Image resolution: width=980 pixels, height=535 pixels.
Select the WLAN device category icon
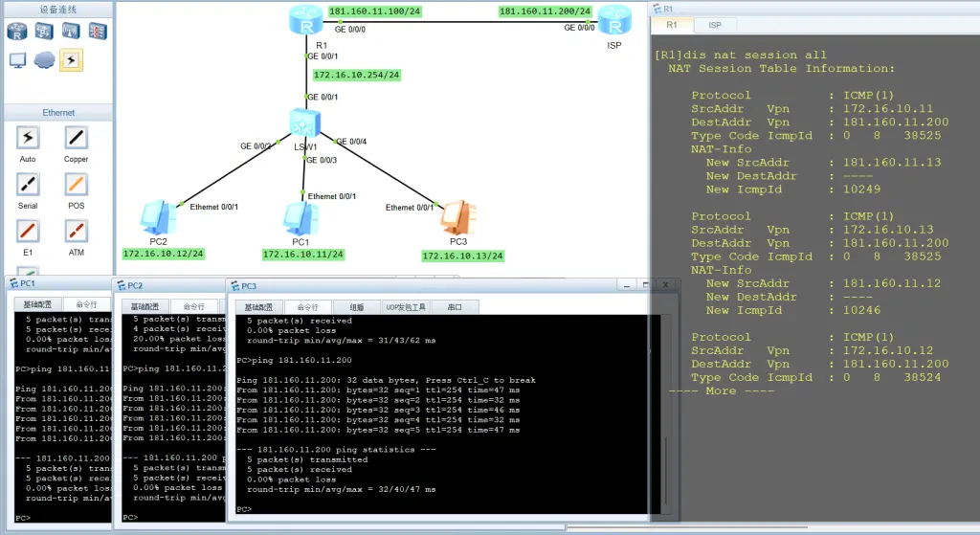coord(71,32)
